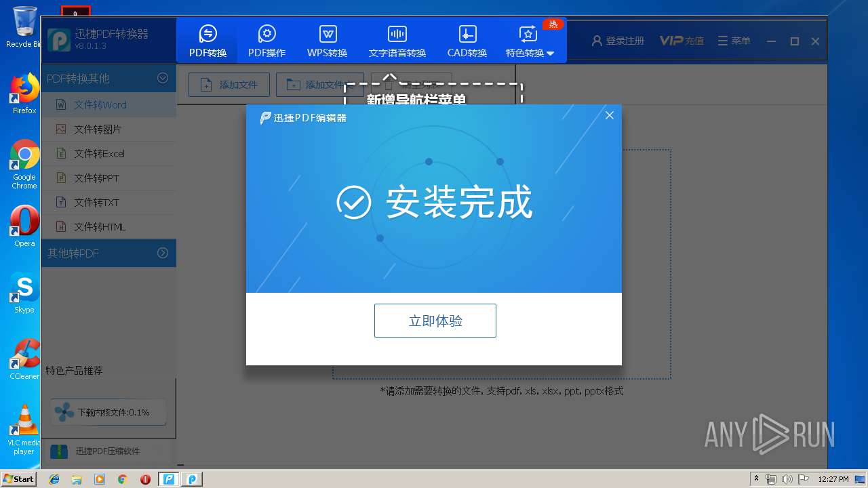The image size is (868, 488).
Task: Click the 文件转图片 icon
Action: click(x=61, y=129)
